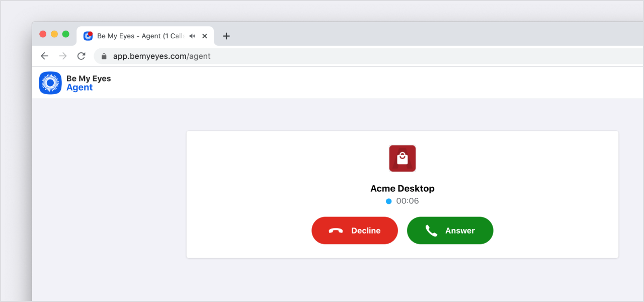Minimize the window with the yellow button
Viewport: 644px width, 302px height.
coord(54,34)
